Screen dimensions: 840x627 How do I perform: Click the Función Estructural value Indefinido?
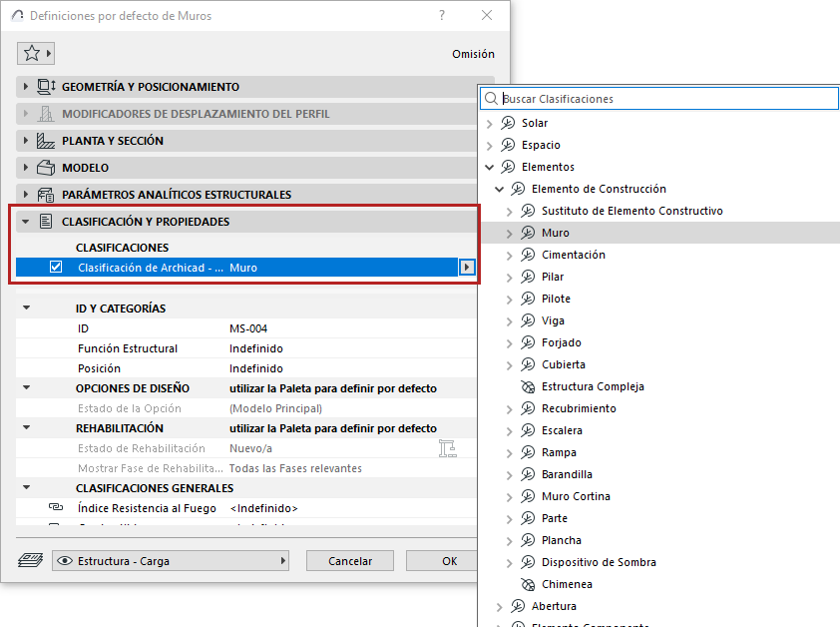(x=256, y=348)
